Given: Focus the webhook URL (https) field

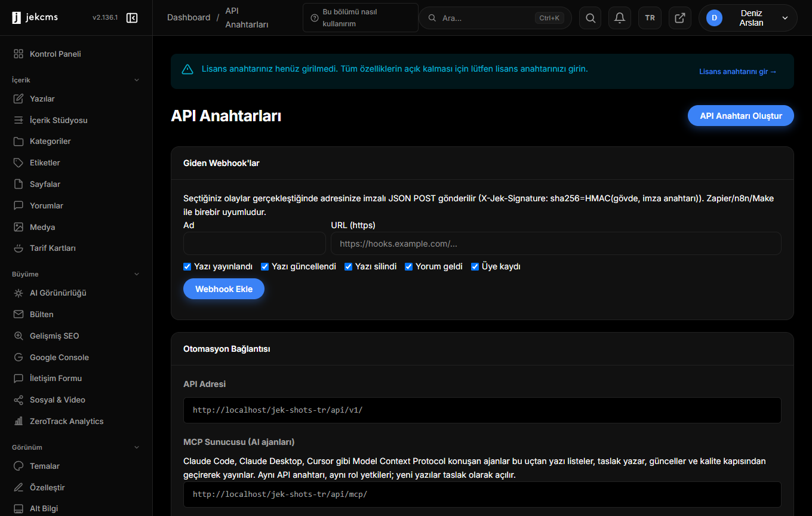Looking at the screenshot, I should pyautogui.click(x=556, y=244).
